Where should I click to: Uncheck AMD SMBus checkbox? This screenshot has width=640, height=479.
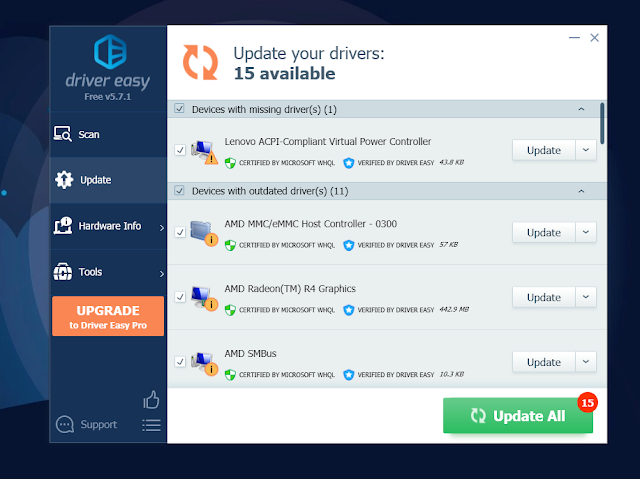point(180,361)
